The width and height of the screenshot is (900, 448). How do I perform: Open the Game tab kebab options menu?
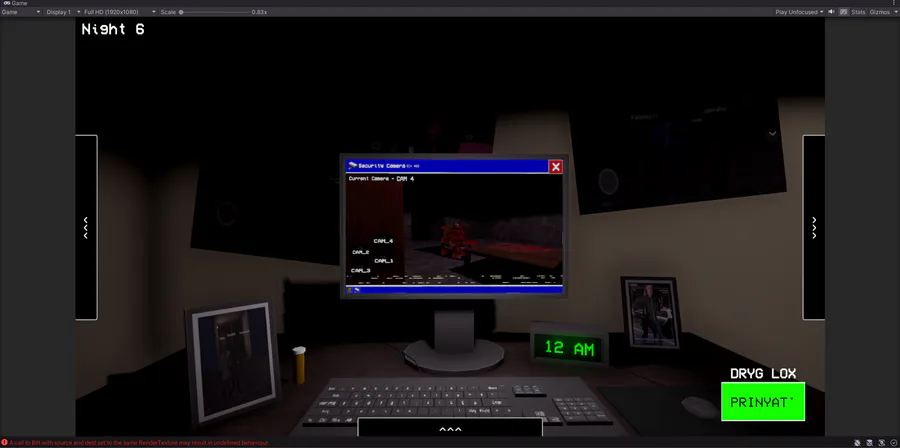coord(895,3)
